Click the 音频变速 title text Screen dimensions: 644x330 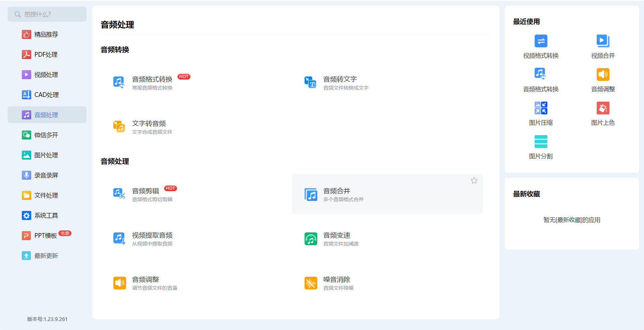[x=337, y=235]
